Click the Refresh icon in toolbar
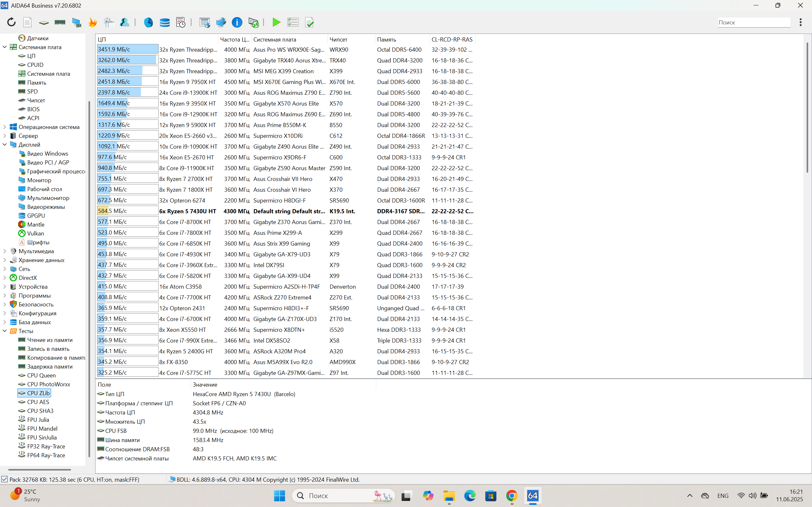This screenshot has height=507, width=812. (x=11, y=22)
